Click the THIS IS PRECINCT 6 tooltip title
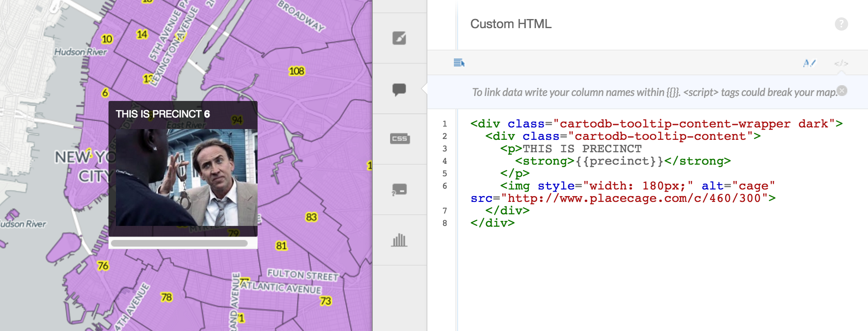Image resolution: width=868 pixels, height=331 pixels. [163, 114]
